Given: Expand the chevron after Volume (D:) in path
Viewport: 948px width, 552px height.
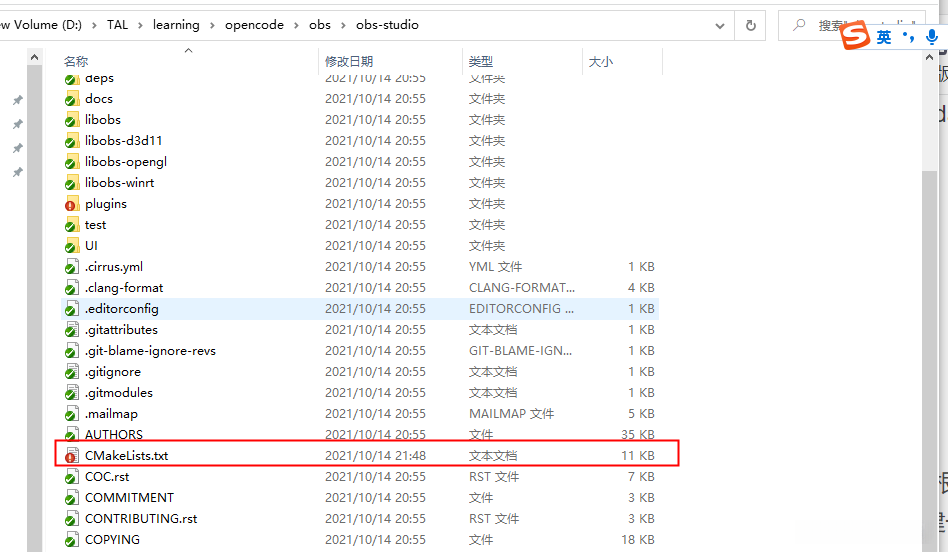Looking at the screenshot, I should click(94, 25).
